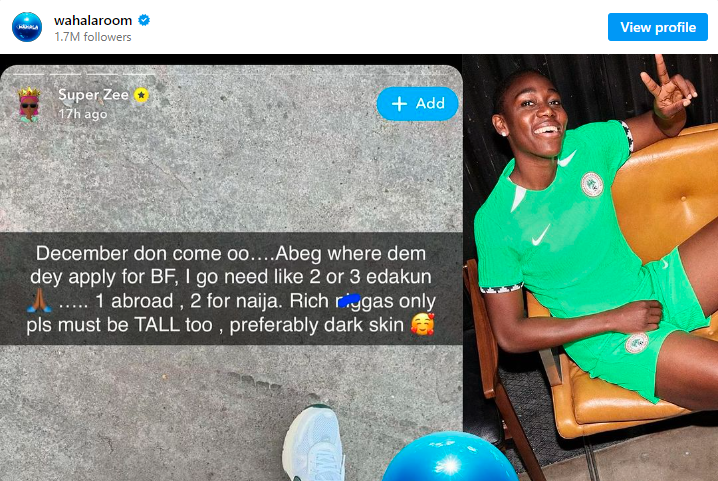The image size is (718, 481).
Task: Click the 17h ago timestamp
Action: coord(83,114)
